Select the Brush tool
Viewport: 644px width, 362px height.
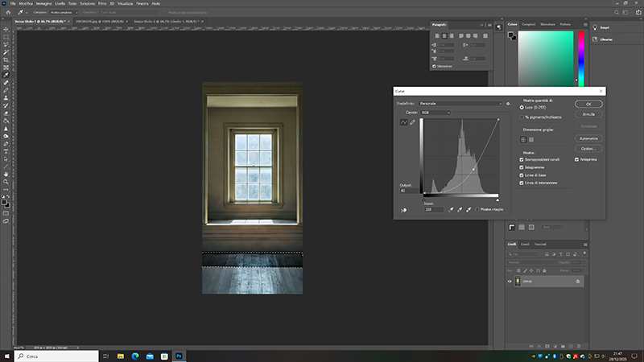[6, 90]
